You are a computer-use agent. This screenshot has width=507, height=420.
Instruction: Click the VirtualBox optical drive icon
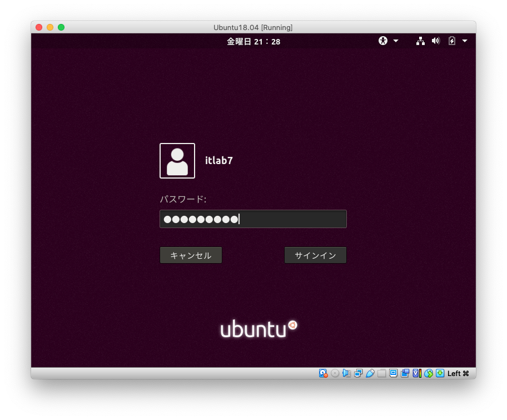pyautogui.click(x=335, y=373)
